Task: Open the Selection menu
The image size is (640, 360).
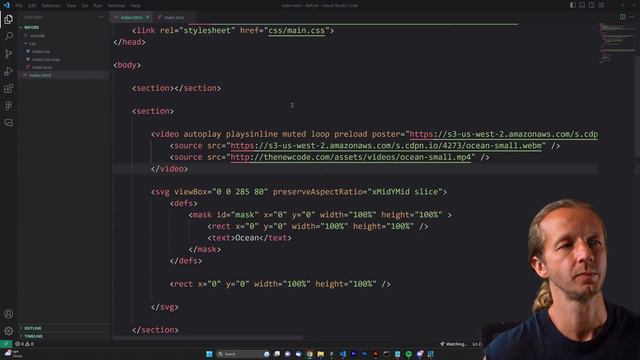Action: (x=51, y=6)
